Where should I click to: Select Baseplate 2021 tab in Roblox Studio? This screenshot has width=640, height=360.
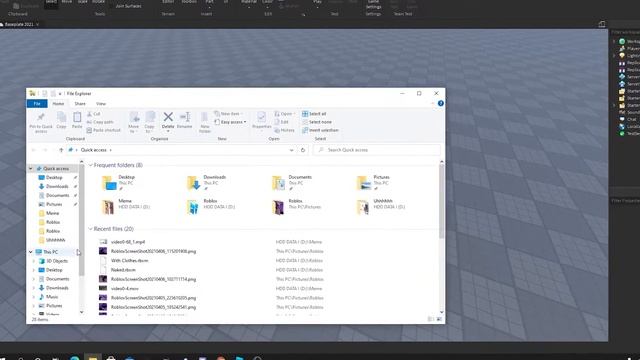tap(19, 24)
